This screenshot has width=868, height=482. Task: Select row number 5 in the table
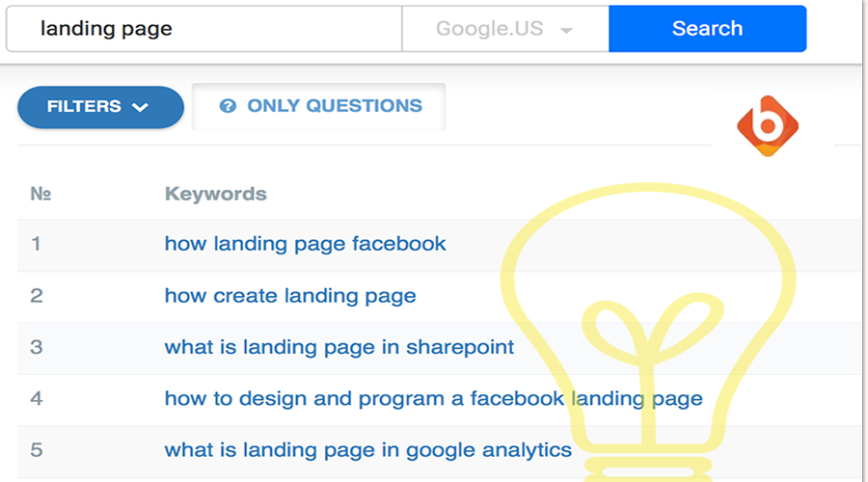(37, 450)
